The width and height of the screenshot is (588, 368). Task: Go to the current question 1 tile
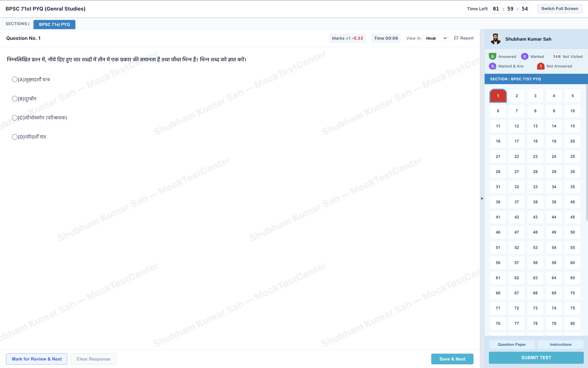(x=498, y=96)
